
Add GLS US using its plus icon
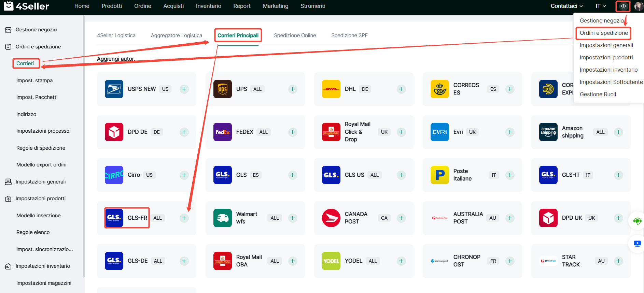401,175
